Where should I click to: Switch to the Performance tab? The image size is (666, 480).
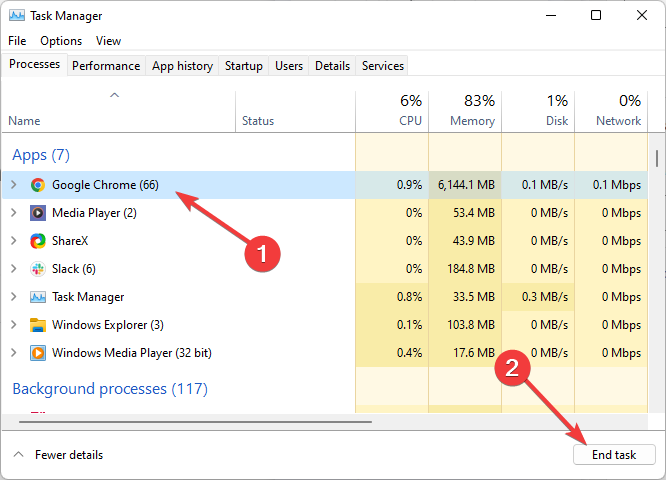click(x=106, y=66)
